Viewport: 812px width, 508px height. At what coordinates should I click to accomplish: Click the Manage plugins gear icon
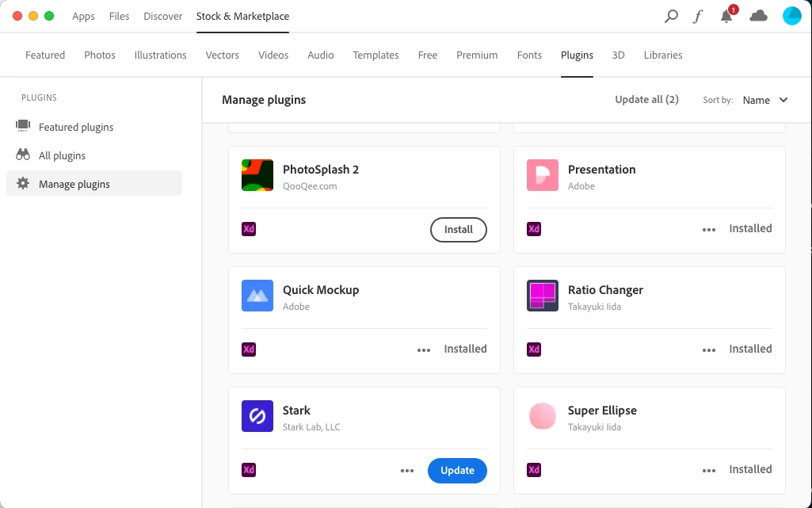click(x=23, y=183)
